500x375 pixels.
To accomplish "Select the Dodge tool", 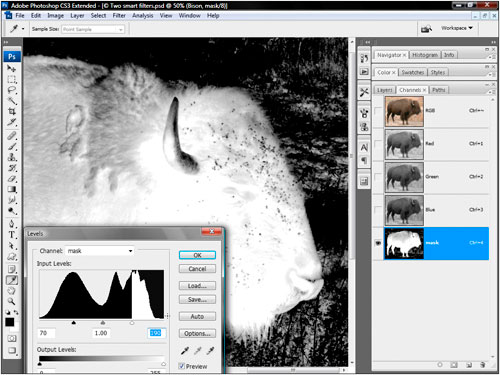I will pos(12,211).
